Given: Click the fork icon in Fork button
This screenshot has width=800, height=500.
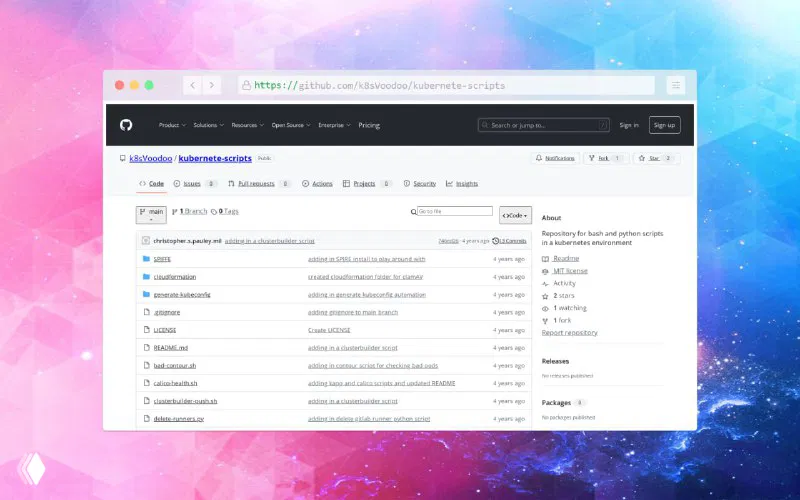Looking at the screenshot, I should tap(592, 158).
